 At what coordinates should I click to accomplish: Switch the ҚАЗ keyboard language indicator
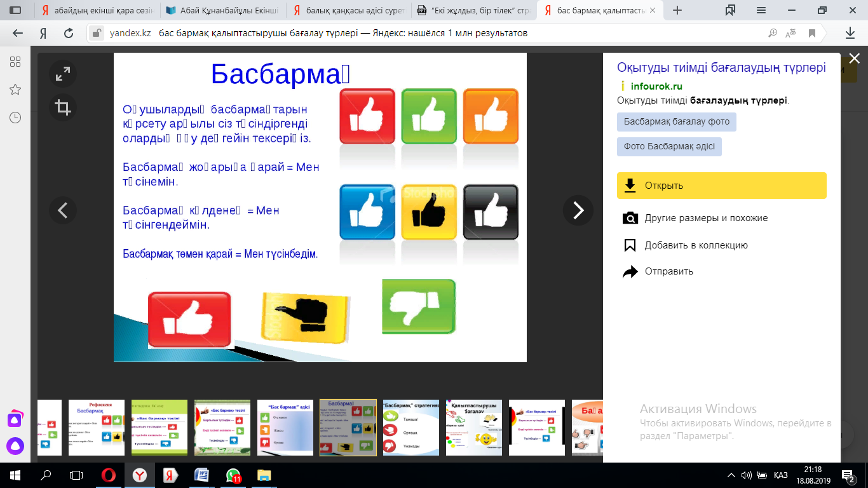coord(781,475)
